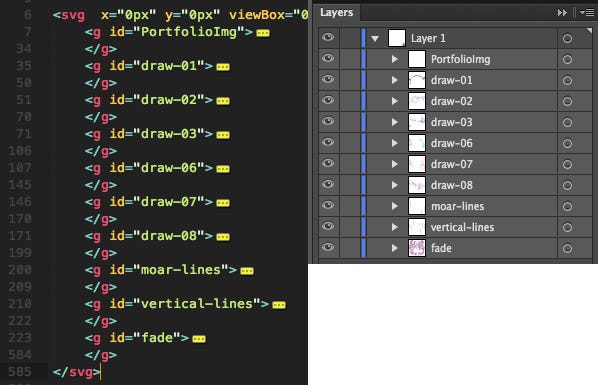Select the draw-08 layer thumbnail

[417, 185]
